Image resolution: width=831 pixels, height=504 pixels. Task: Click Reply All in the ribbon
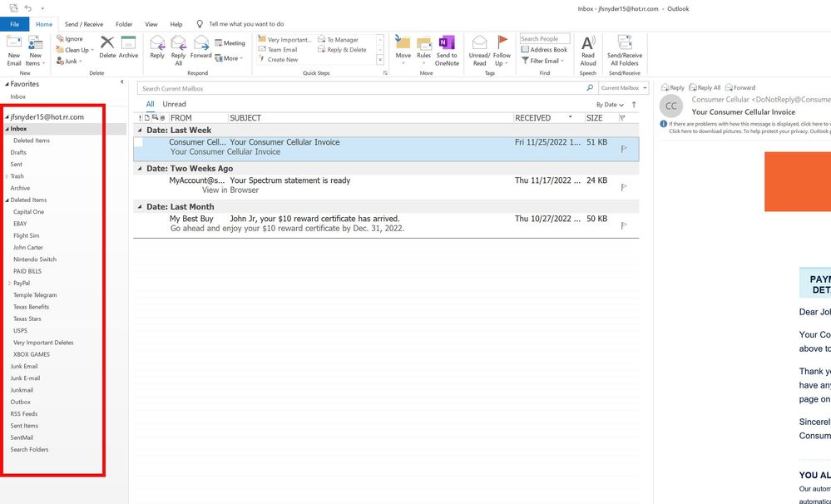178,51
